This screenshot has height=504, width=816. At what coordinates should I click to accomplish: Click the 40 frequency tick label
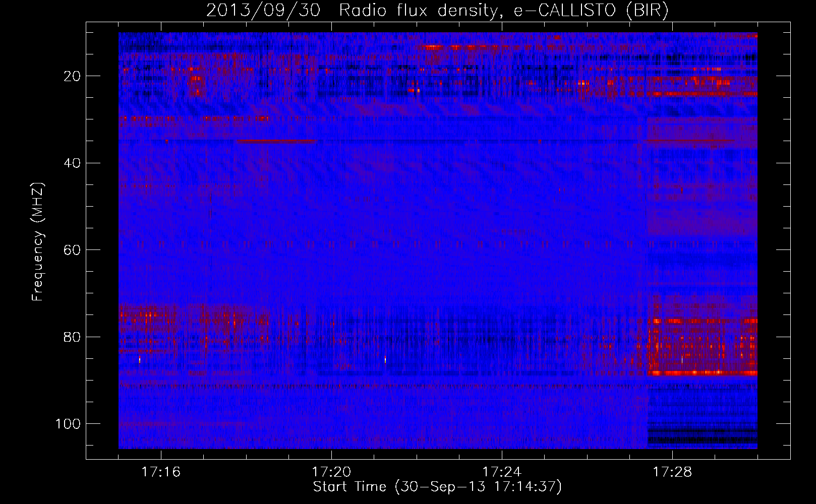point(72,163)
